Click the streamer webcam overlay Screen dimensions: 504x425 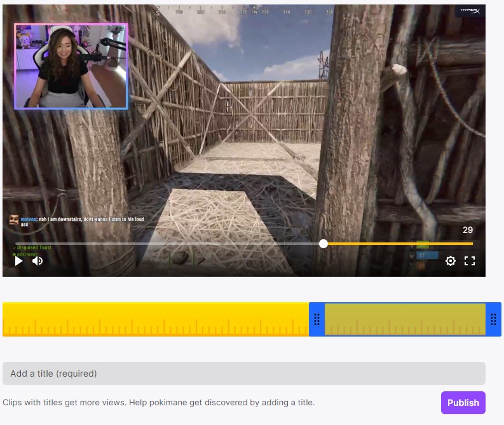(71, 66)
